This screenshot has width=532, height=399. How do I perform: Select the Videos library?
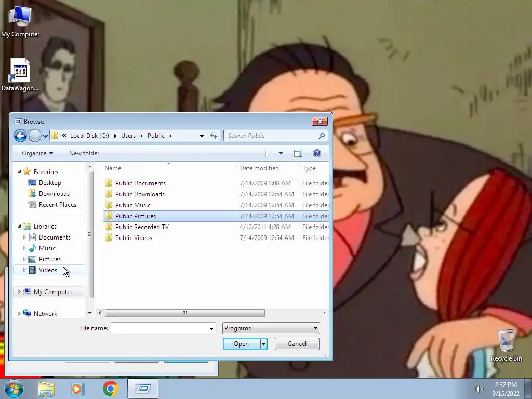pos(48,270)
